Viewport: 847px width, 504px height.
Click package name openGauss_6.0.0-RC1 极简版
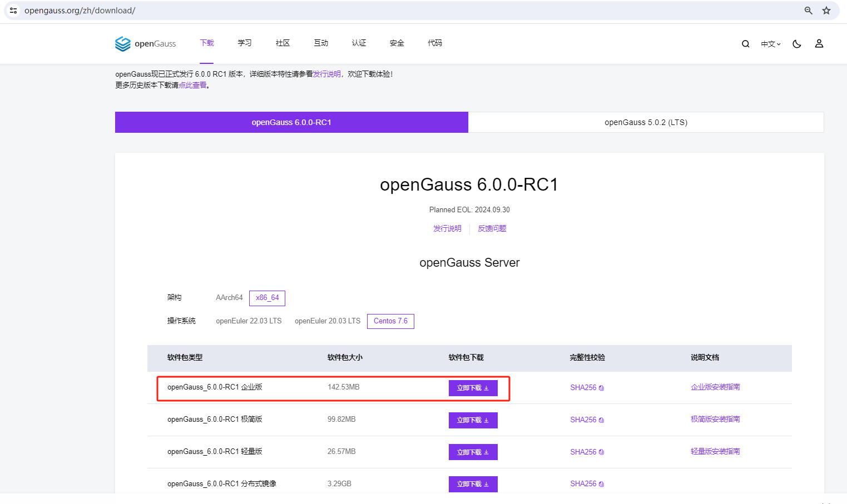215,419
